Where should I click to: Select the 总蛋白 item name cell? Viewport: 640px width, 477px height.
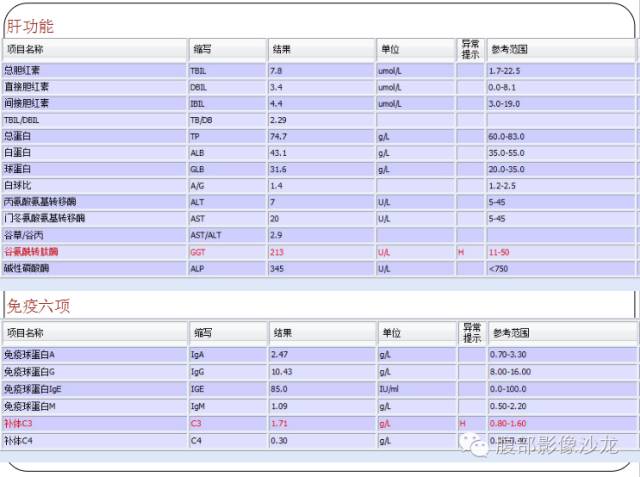pos(95,136)
